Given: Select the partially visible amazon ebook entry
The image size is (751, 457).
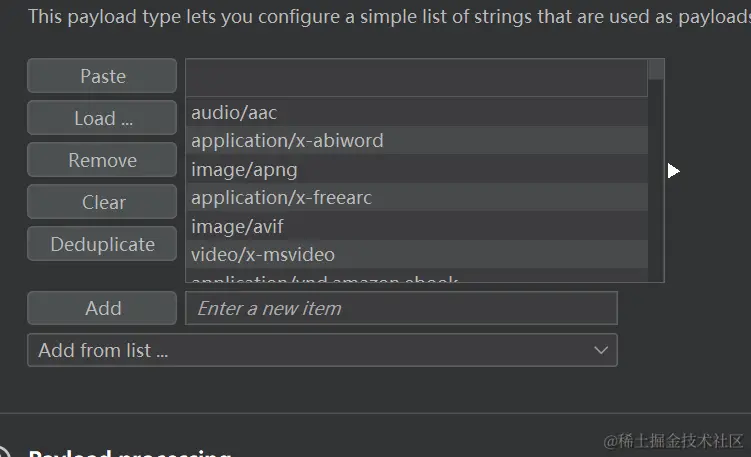Looking at the screenshot, I should point(417,275).
